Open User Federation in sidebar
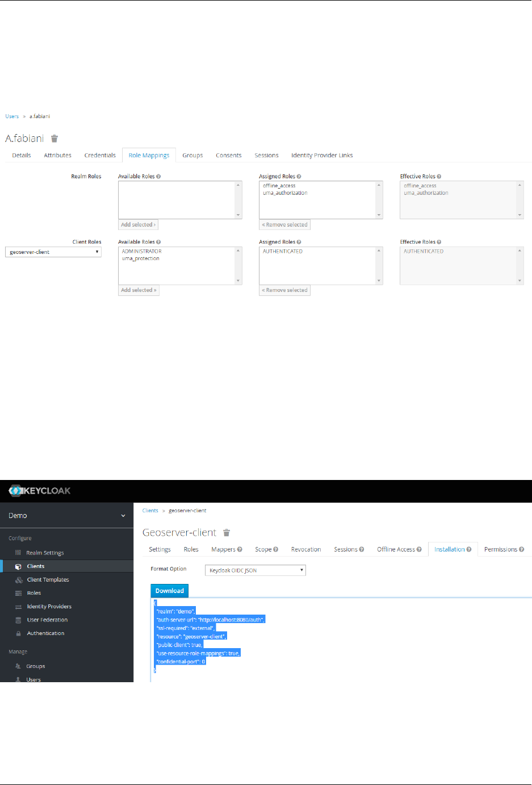The height and width of the screenshot is (785, 532). click(x=47, y=620)
